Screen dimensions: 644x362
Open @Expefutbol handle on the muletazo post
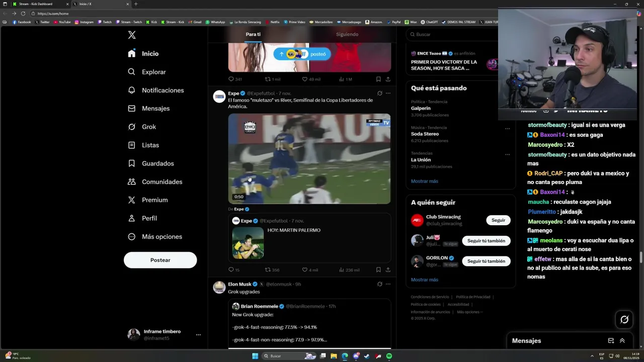pos(261,94)
